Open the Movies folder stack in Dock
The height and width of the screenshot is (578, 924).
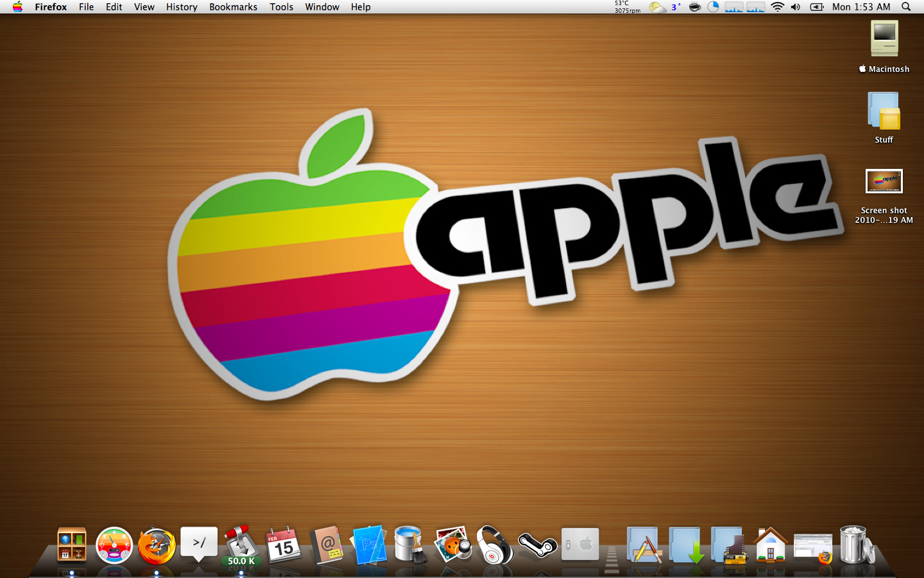(x=729, y=545)
